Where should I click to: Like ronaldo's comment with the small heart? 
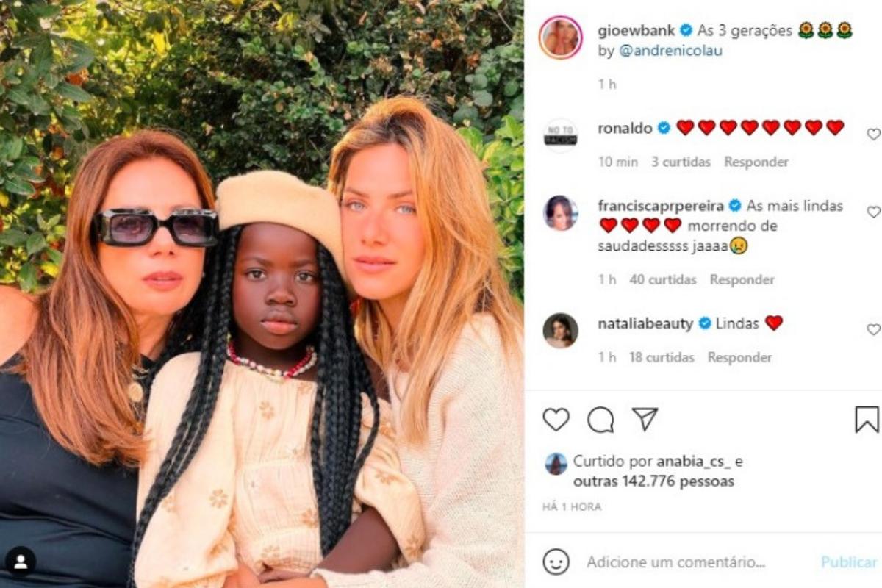(x=873, y=135)
